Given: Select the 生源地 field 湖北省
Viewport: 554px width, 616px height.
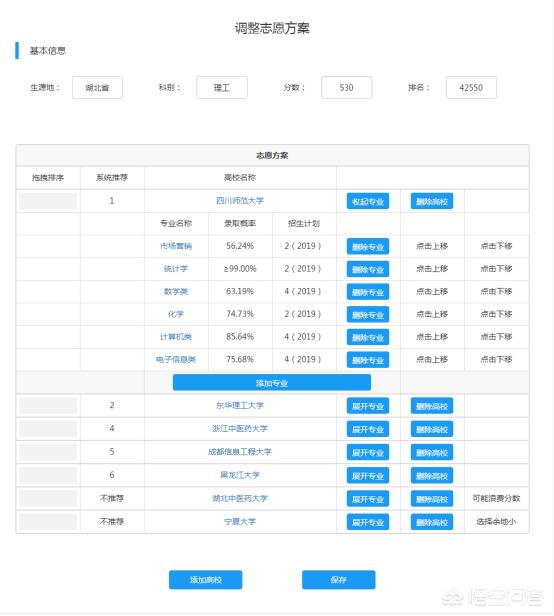Looking at the screenshot, I should click(x=97, y=87).
